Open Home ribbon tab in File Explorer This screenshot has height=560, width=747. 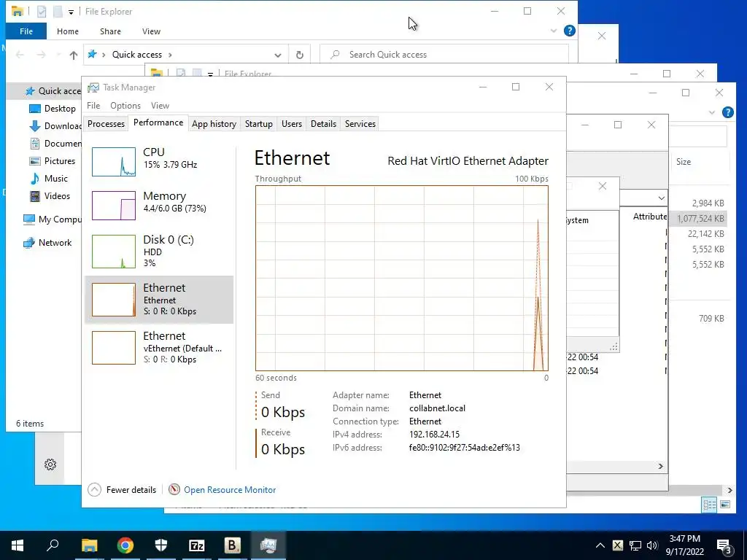[x=68, y=31]
